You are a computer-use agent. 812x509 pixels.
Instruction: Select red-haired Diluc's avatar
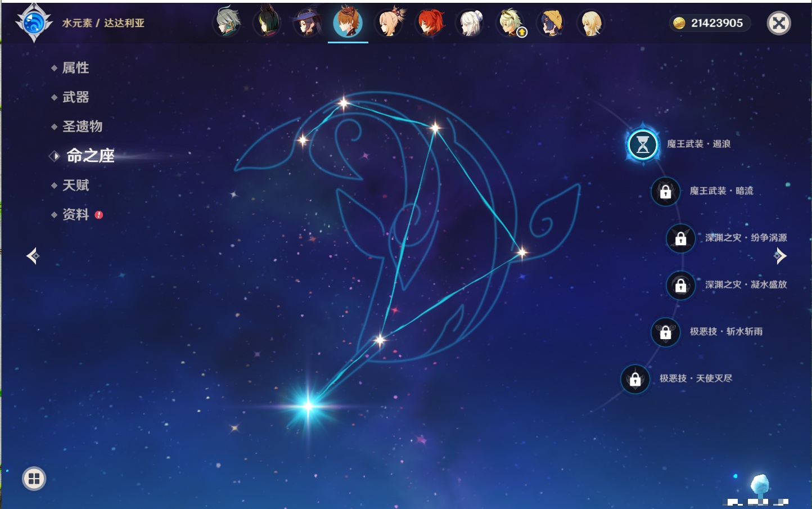coord(430,22)
